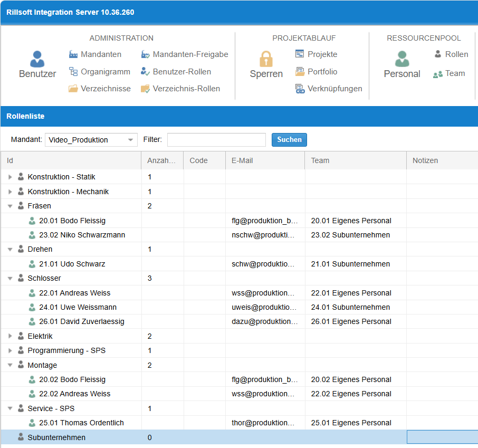Screen dimensions: 478x448
Task: Open Projekte label in Projektablauf
Action: (322, 54)
